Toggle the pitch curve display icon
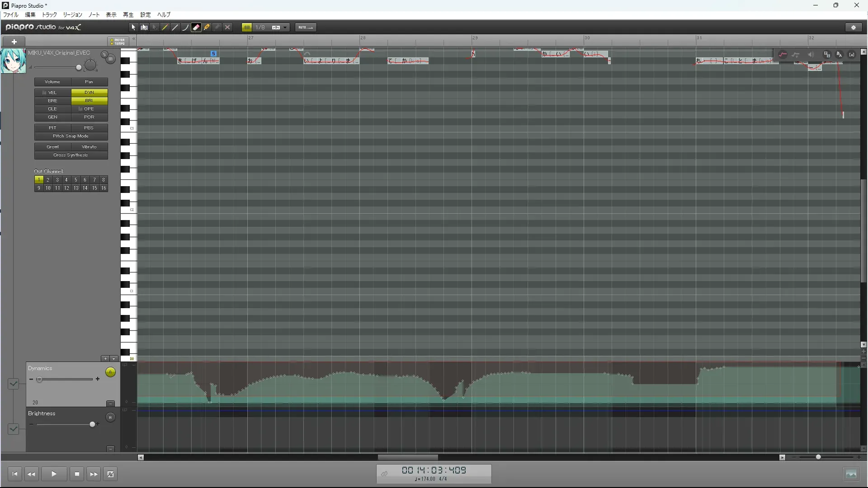Image resolution: width=868 pixels, height=488 pixels. click(783, 55)
